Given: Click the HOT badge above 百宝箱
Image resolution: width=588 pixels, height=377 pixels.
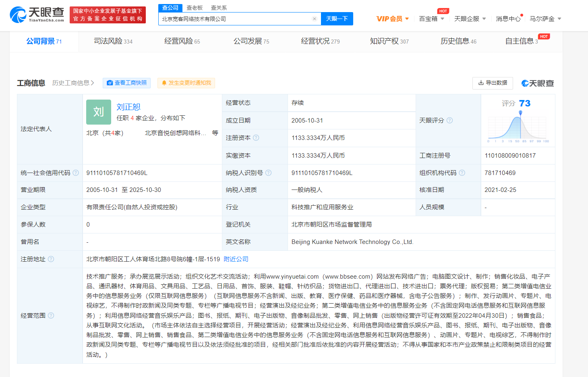Looking at the screenshot, I should tap(443, 11).
